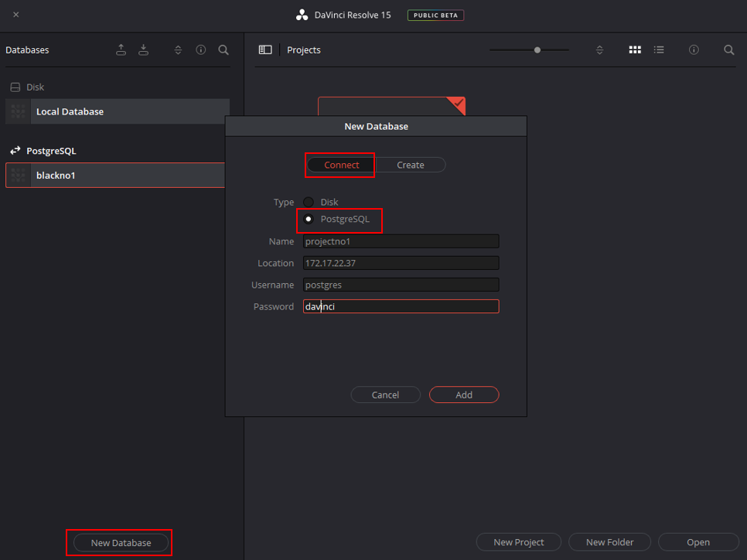This screenshot has height=560, width=747.
Task: Show database info in Databases panel
Action: click(x=201, y=50)
